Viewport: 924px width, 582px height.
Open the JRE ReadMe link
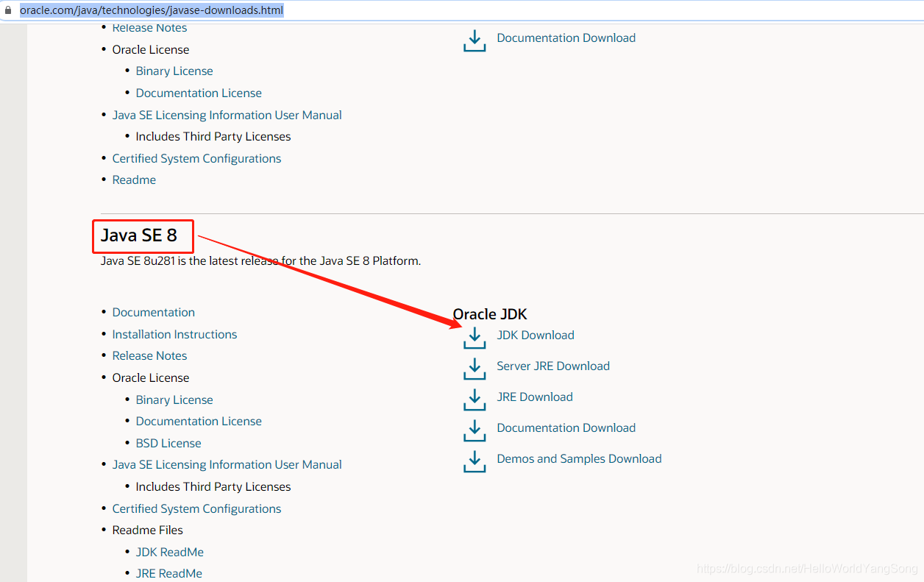tap(168, 573)
